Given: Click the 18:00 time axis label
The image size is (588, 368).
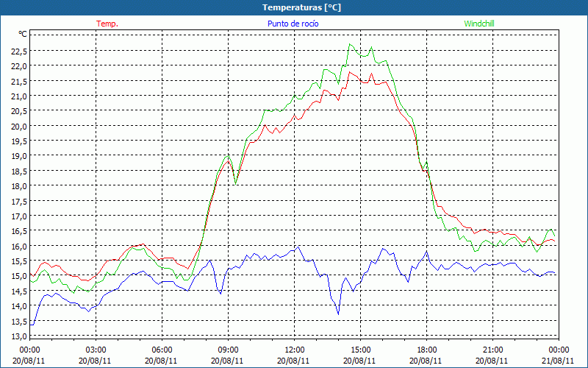Looking at the screenshot, I should pos(427,350).
